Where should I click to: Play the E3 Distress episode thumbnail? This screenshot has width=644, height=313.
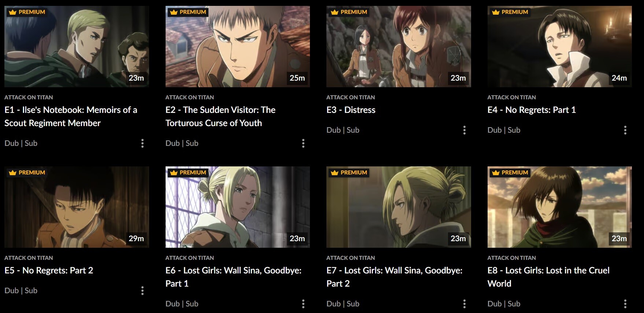399,47
